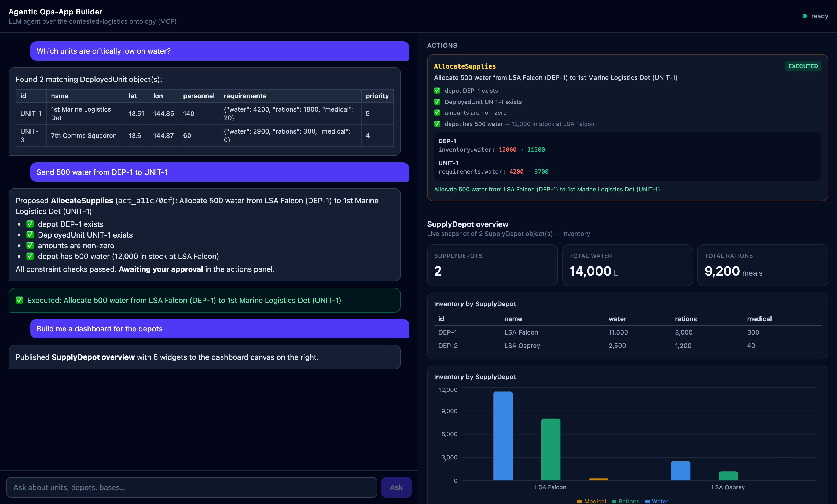Click the 11,500 water value for LSA Falcon
The height and width of the screenshot is (504, 837).
point(618,332)
